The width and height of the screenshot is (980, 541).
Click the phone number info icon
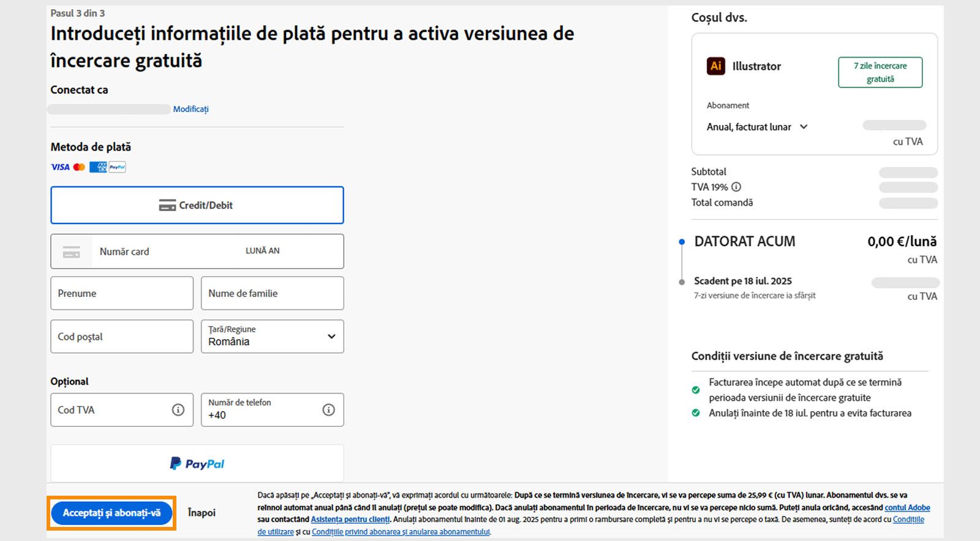point(328,410)
